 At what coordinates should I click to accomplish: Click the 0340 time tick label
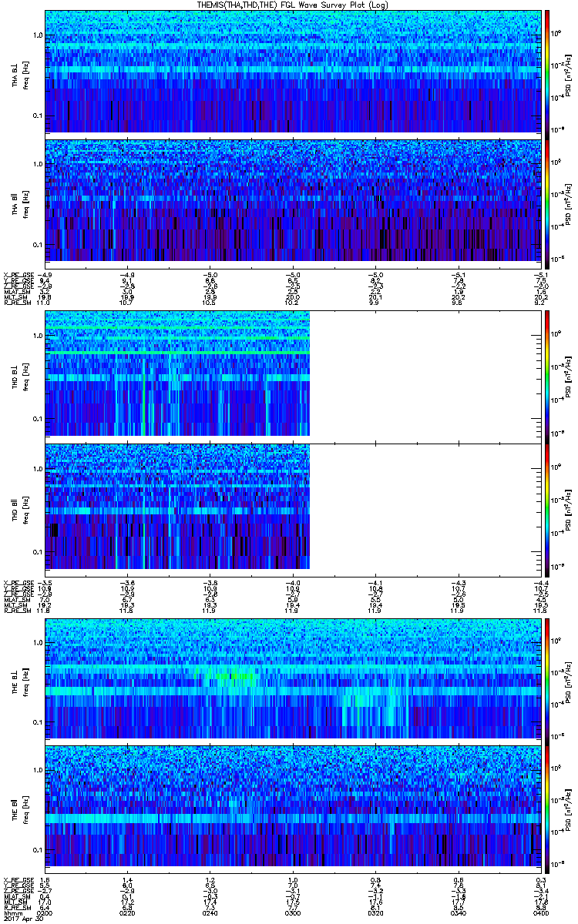tap(457, 912)
